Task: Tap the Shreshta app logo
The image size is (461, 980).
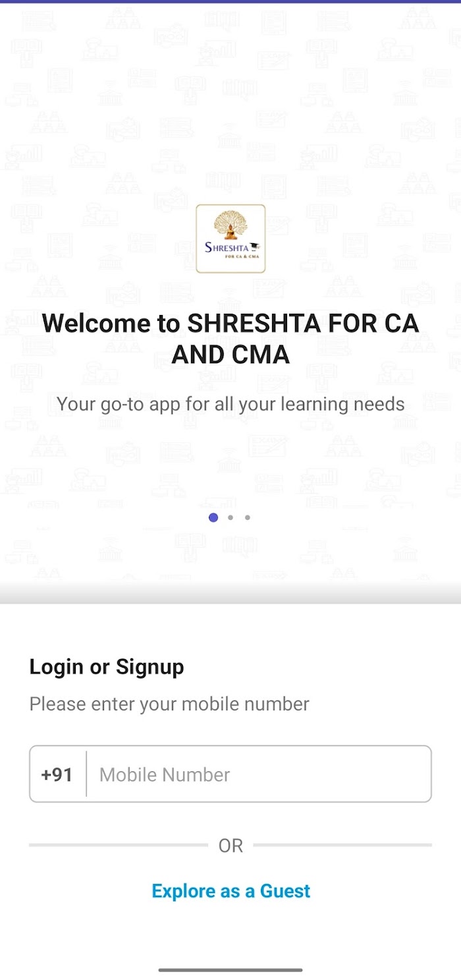Action: (230, 239)
